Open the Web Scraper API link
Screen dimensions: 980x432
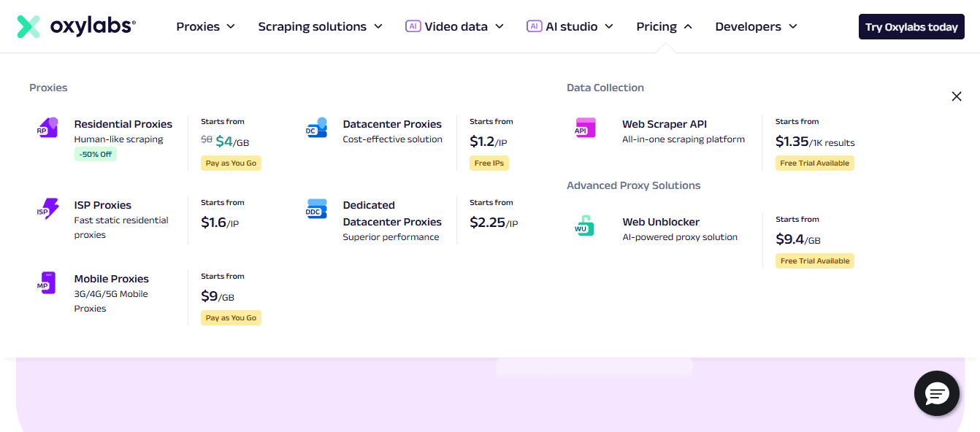tap(665, 124)
